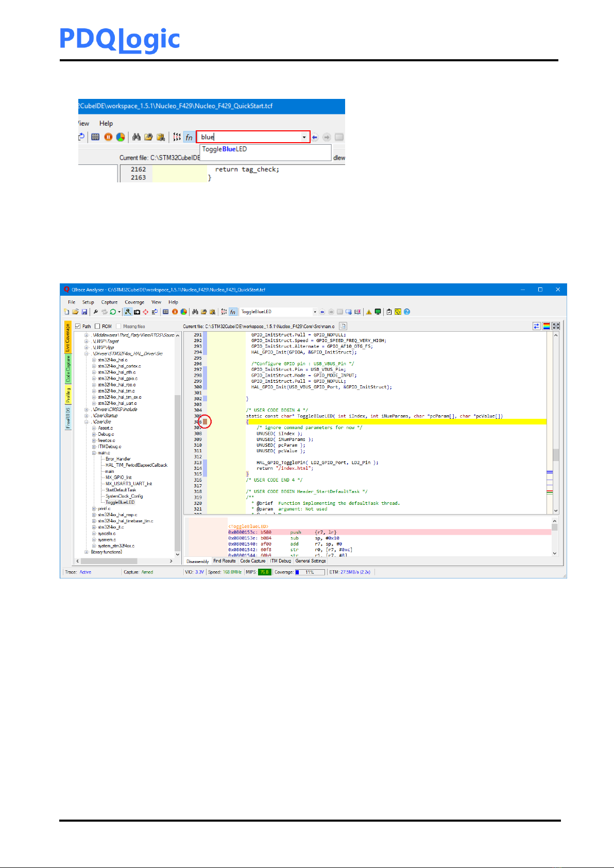614x868 pixels.
Task: Open the Capture menu
Action: tap(109, 302)
